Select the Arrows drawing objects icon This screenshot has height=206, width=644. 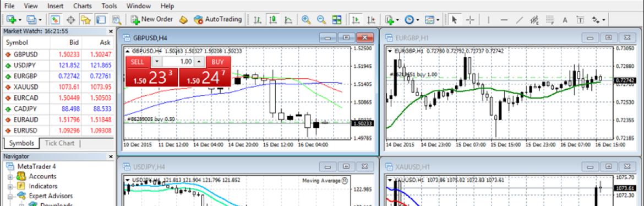595,19
